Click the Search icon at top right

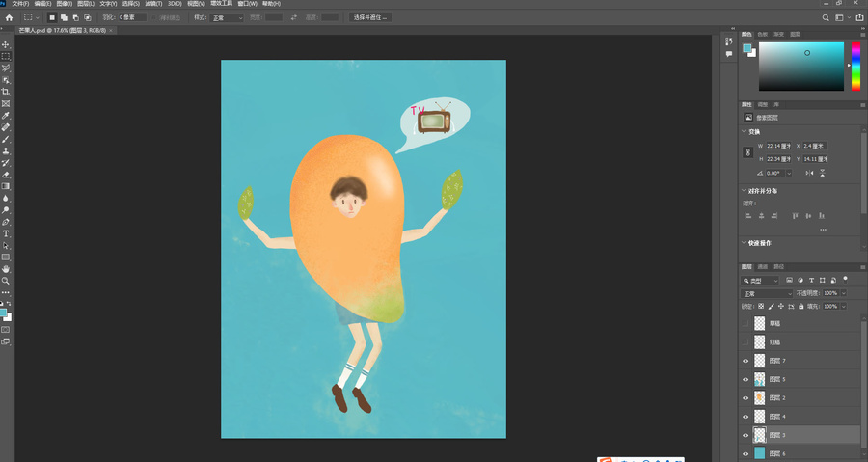tap(826, 17)
